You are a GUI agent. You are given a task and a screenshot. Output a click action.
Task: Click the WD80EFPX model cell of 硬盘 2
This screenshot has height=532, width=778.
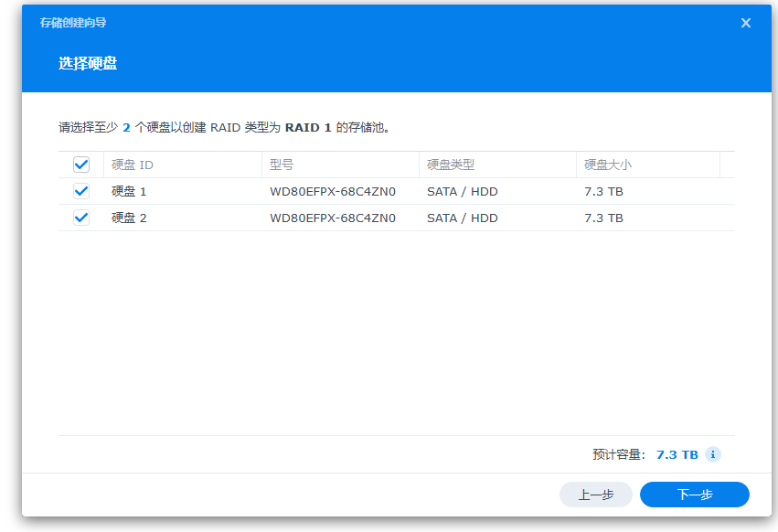(x=333, y=218)
